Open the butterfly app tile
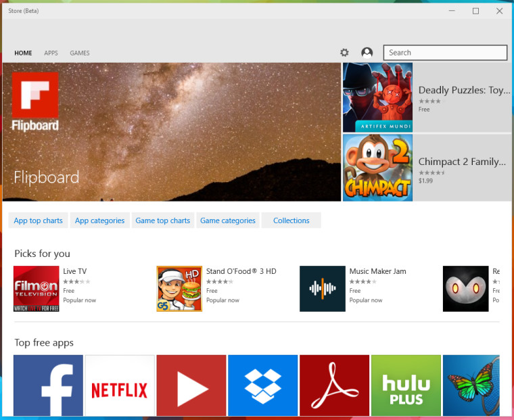Image resolution: width=514 pixels, height=420 pixels. pos(471,386)
